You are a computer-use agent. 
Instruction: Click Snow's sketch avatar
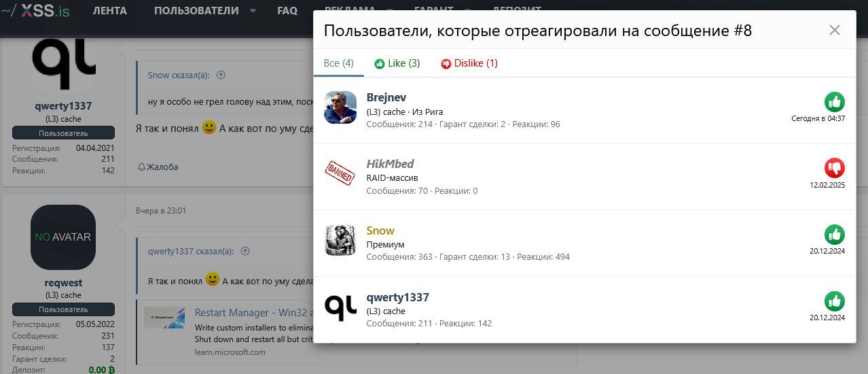(340, 241)
